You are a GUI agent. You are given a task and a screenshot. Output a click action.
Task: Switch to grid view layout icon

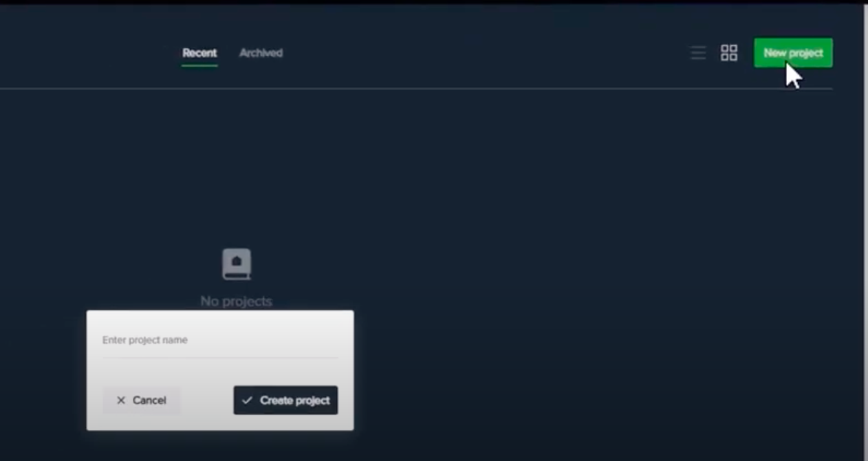[729, 53]
